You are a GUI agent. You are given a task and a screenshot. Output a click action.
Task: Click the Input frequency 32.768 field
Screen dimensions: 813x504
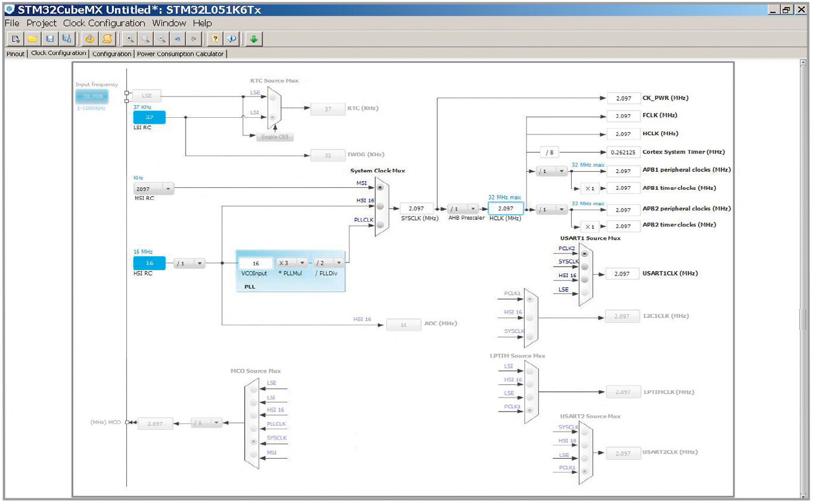click(92, 96)
